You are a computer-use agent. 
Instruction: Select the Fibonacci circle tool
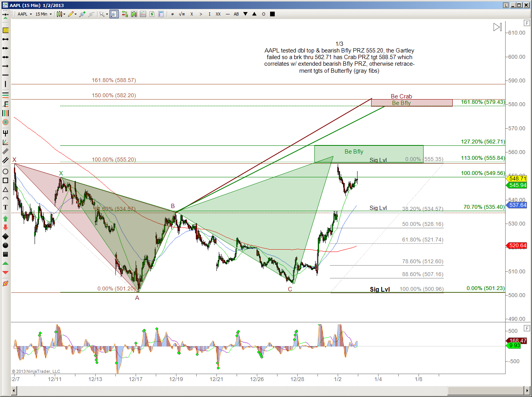(x=5, y=122)
